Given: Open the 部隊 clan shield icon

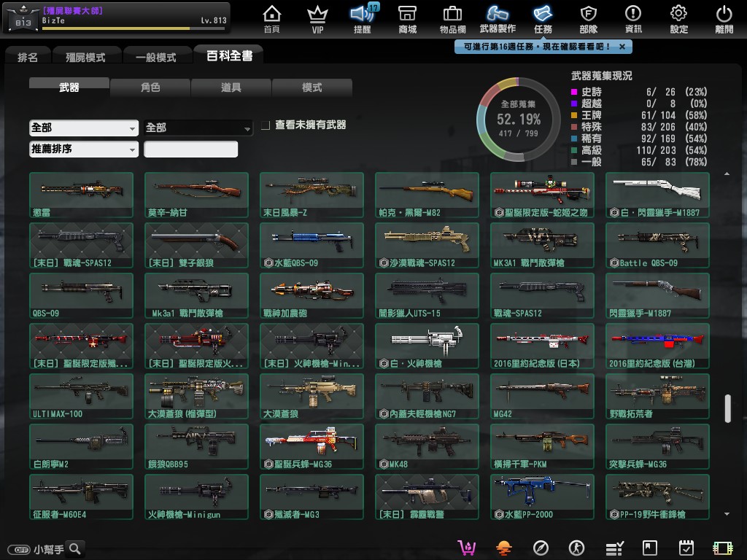Looking at the screenshot, I should [x=588, y=18].
